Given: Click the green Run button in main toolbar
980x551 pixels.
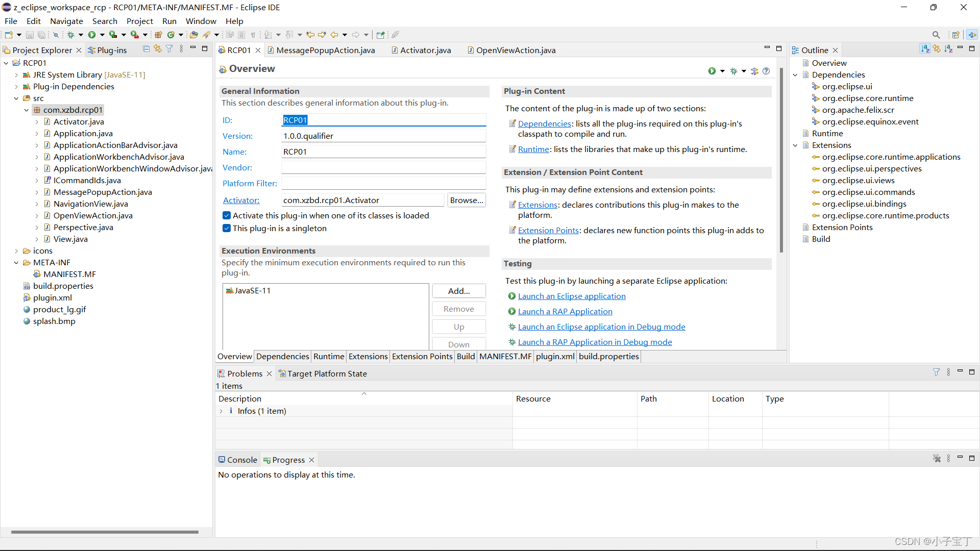Looking at the screenshot, I should tap(92, 35).
